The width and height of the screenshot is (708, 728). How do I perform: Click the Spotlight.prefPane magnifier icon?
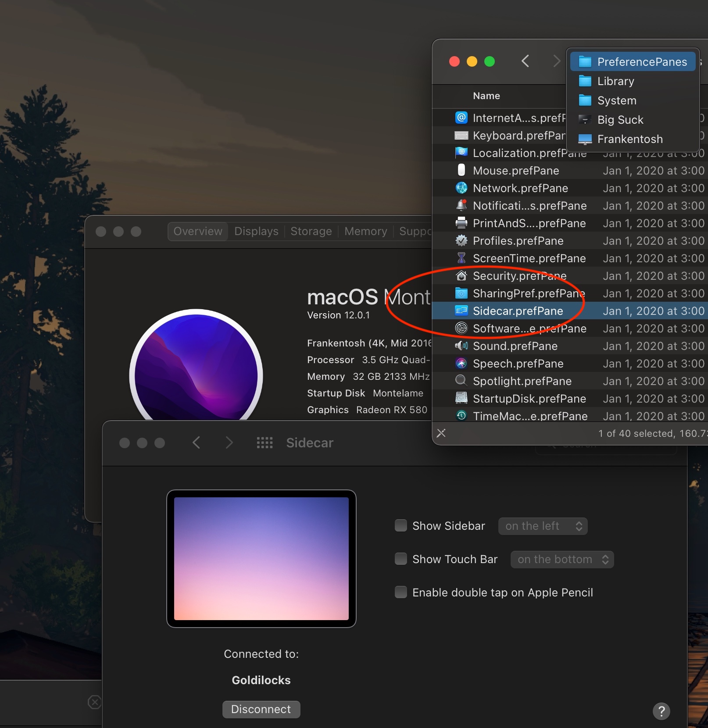pos(461,381)
